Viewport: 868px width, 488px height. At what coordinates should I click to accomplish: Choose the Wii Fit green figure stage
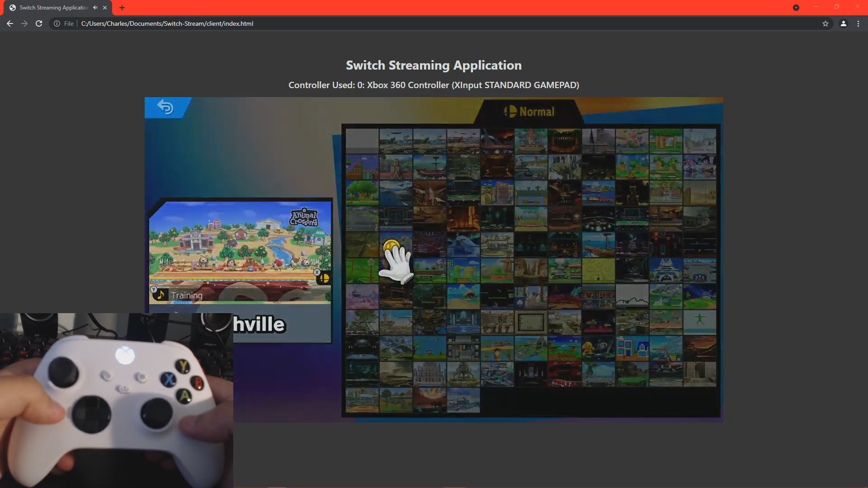pyautogui.click(x=700, y=322)
